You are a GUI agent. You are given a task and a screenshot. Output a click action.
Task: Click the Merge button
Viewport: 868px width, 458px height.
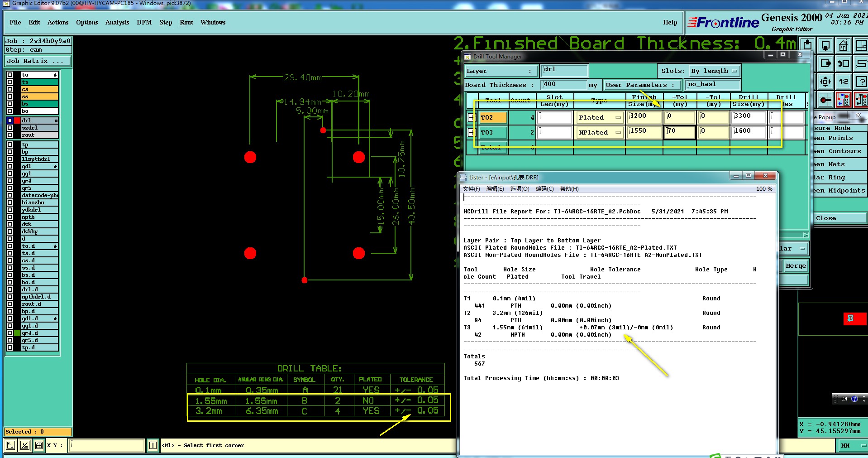click(x=796, y=266)
